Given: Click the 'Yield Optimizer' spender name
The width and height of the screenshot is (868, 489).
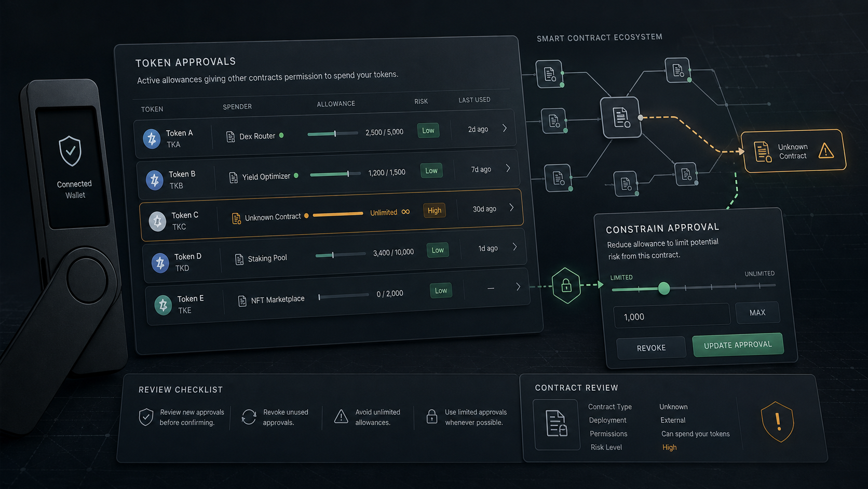Looking at the screenshot, I should coord(266,177).
